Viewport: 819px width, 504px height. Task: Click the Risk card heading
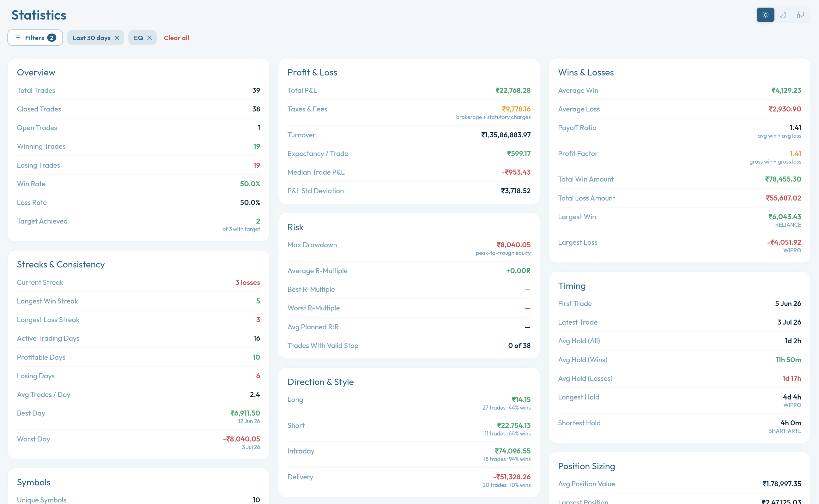(x=295, y=227)
